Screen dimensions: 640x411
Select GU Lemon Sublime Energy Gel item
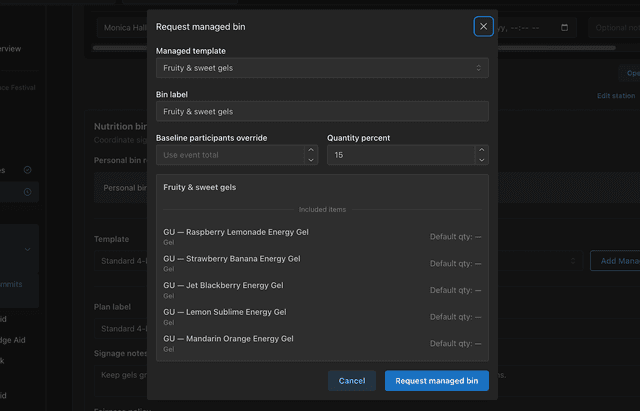point(225,312)
